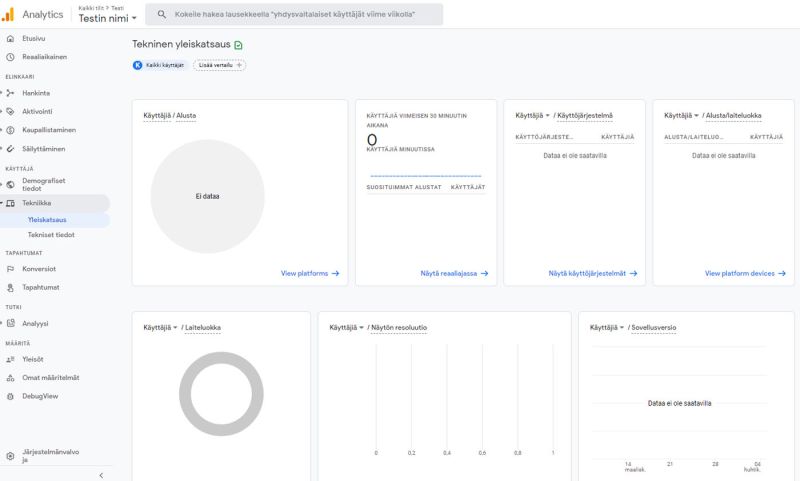Click the Konversiot flag icon
800x481 pixels.
coord(10,269)
